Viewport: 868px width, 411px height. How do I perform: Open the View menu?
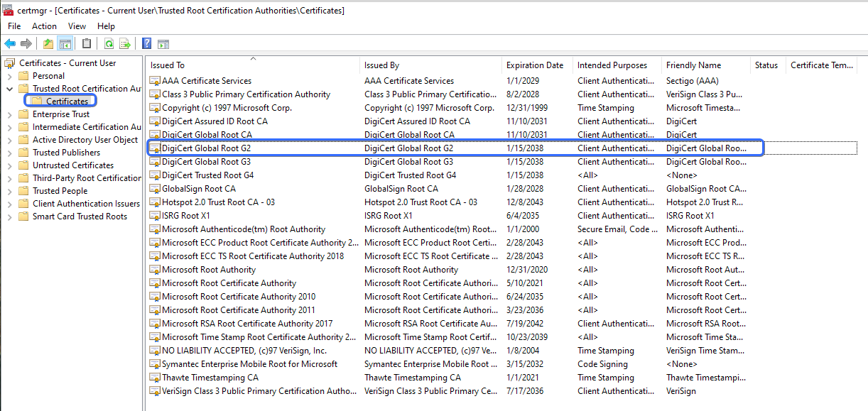(77, 26)
